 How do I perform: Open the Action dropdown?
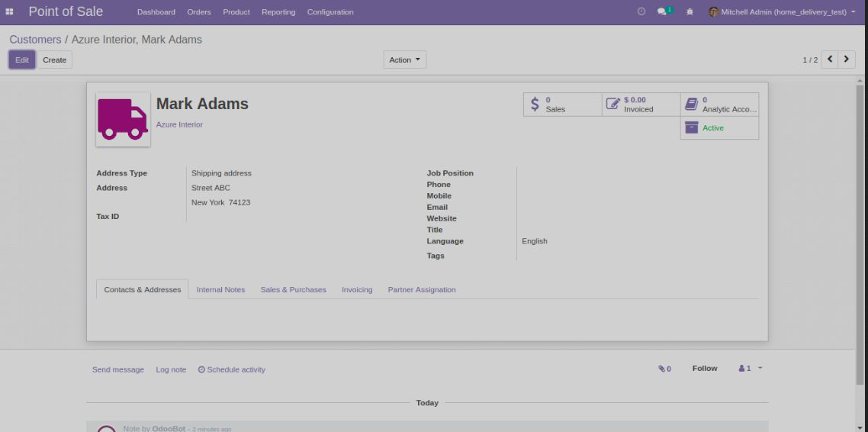(405, 60)
